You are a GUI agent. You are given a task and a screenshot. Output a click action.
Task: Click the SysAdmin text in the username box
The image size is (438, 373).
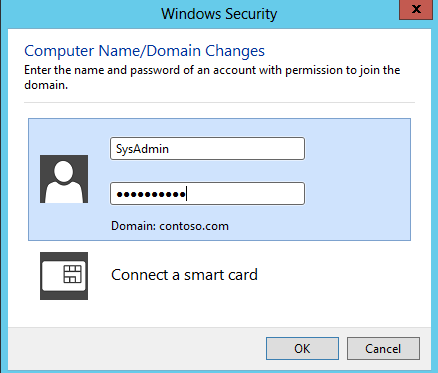pyautogui.click(x=142, y=149)
